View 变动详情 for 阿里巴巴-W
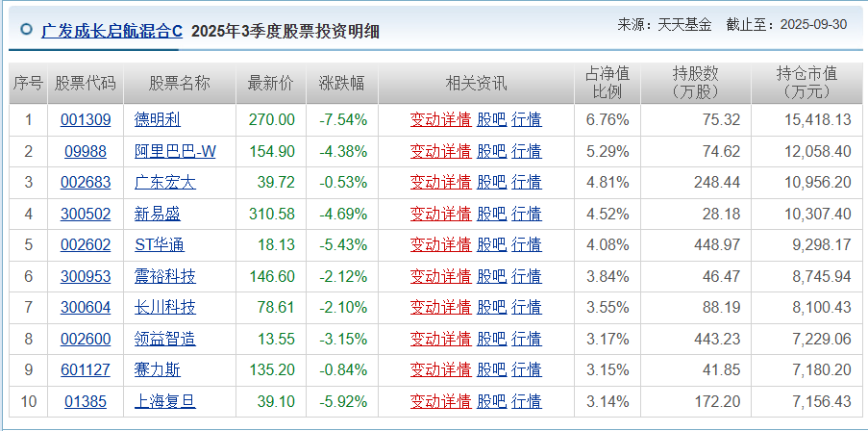The width and height of the screenshot is (868, 431). [x=440, y=151]
